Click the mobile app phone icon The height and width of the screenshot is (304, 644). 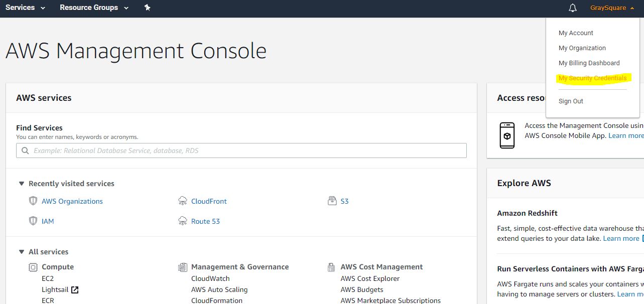click(507, 135)
